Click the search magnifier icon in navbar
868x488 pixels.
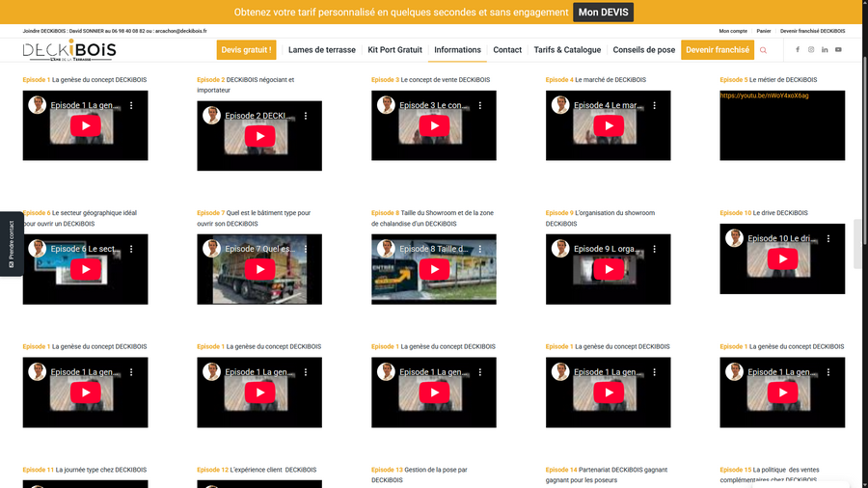[763, 50]
